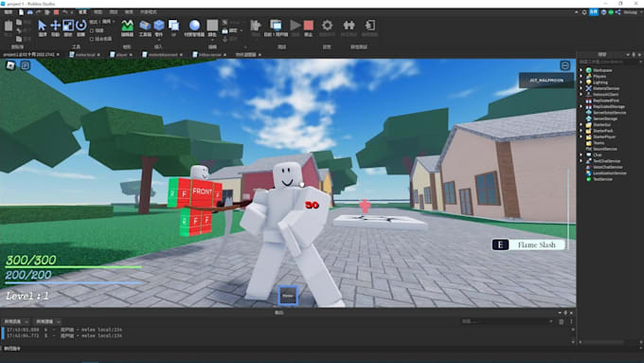Click the red stop square in quick access bar
Image resolution: width=644 pixels, height=363 pixels.
click(56, 12)
